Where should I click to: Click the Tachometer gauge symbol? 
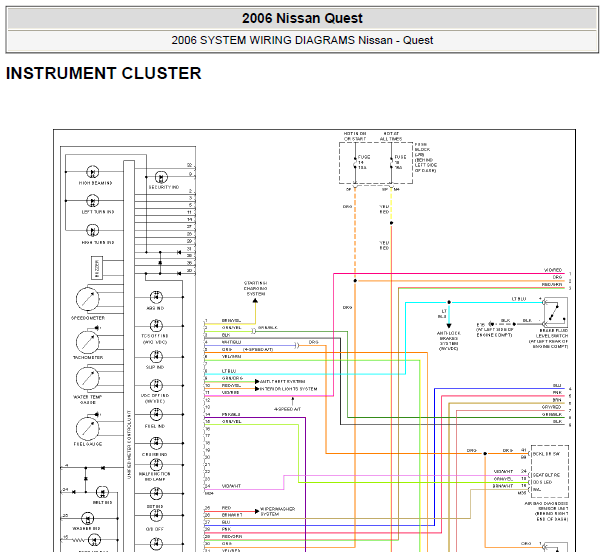[x=87, y=342]
